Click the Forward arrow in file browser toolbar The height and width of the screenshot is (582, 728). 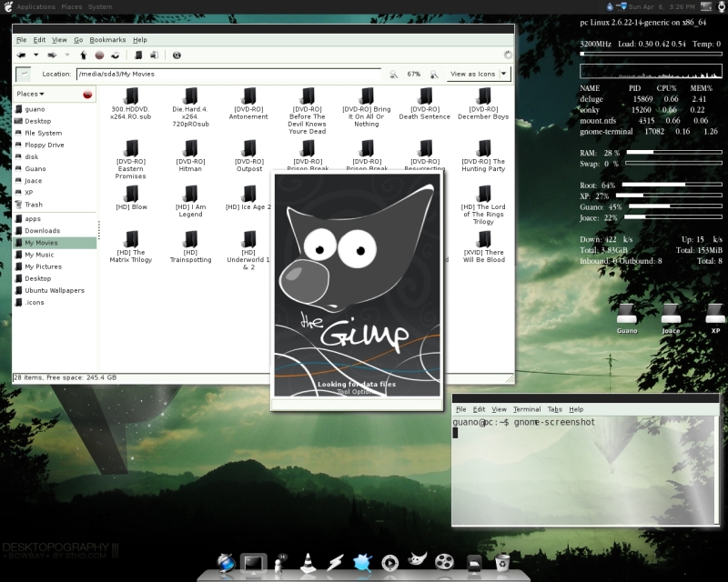pos(52,55)
